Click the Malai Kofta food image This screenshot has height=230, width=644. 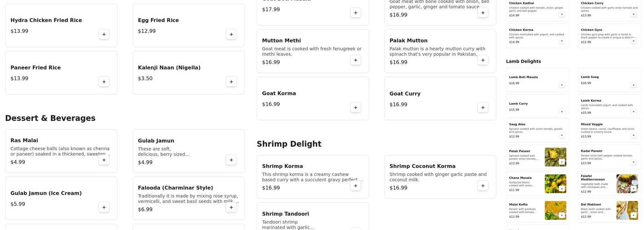pyautogui.click(x=555, y=211)
